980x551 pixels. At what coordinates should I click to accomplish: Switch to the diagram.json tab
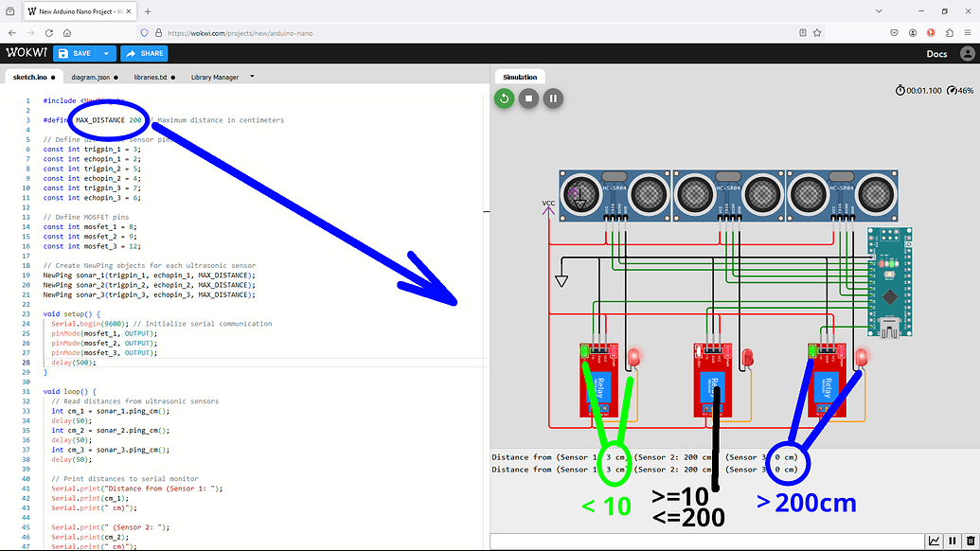point(90,77)
